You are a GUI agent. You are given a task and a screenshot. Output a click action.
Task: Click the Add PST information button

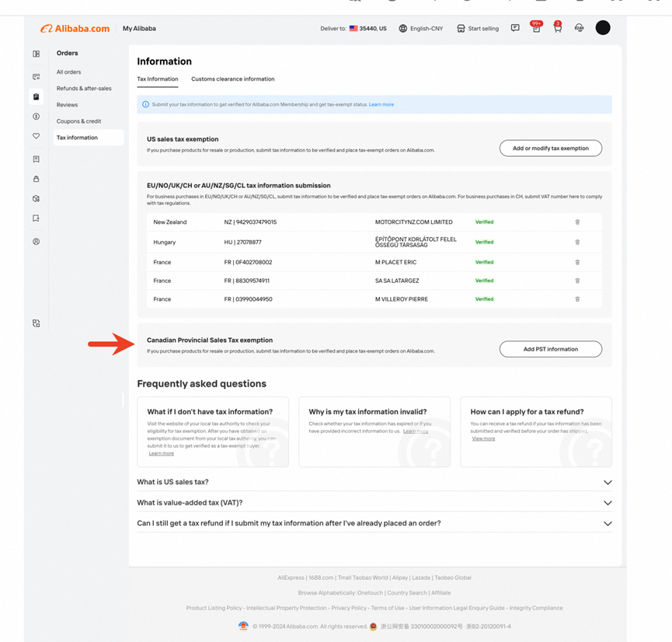click(x=550, y=350)
